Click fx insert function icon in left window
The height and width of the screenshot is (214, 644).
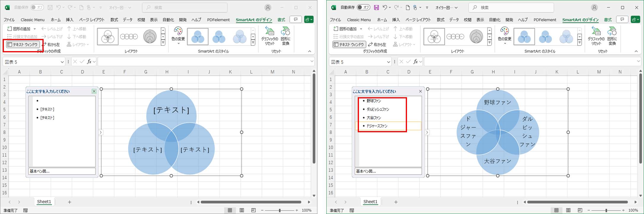[89, 62]
